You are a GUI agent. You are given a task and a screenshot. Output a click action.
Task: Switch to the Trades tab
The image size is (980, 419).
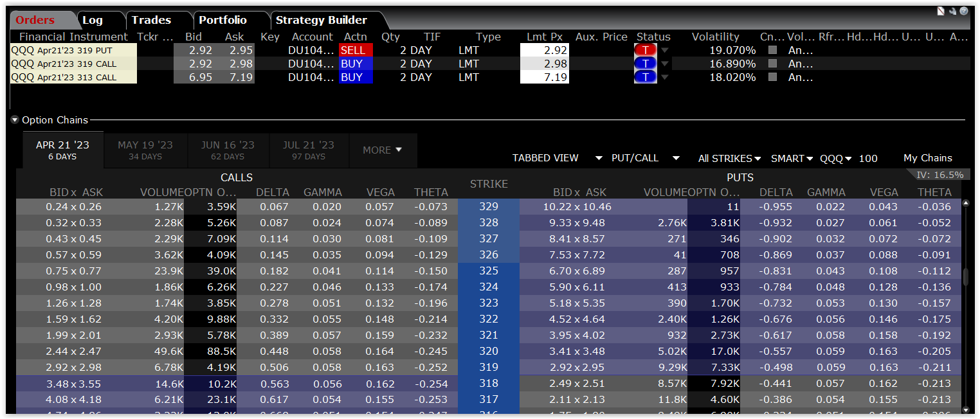152,20
